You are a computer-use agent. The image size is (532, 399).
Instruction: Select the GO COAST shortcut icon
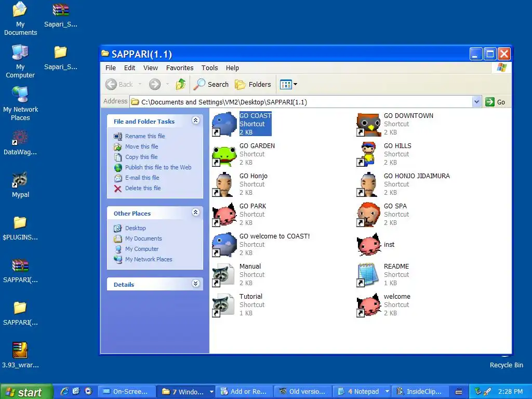224,124
